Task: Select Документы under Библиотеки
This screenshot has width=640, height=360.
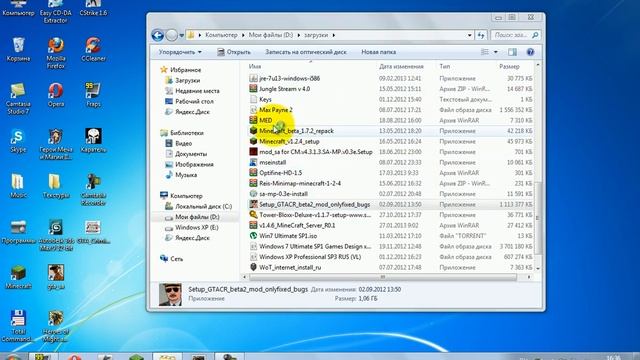Action: [x=186, y=154]
